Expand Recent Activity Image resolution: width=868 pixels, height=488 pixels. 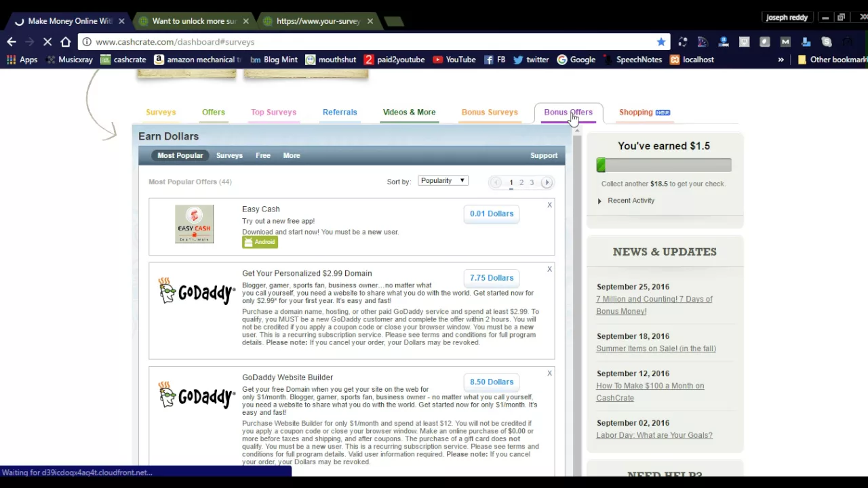[626, 201]
